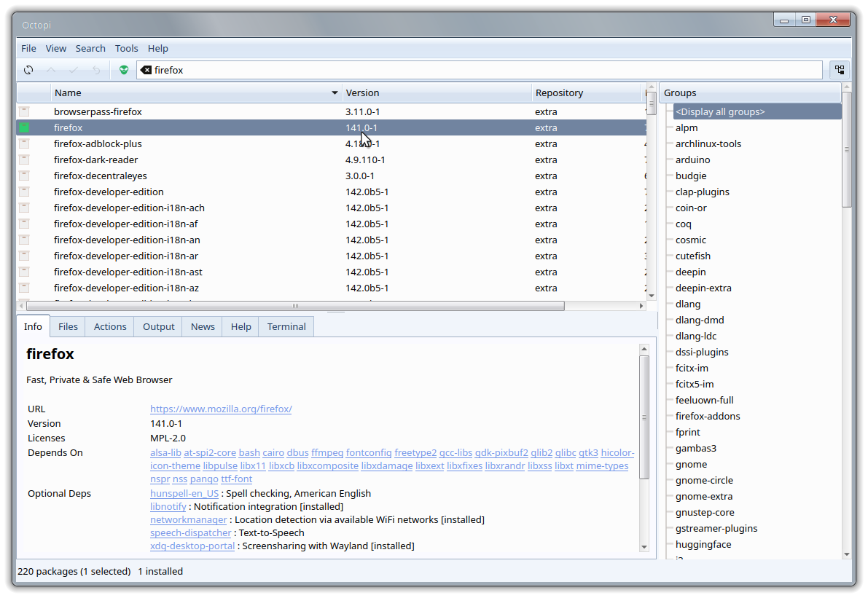This screenshot has height=598, width=868.
Task: Switch to the Files tab
Action: 68,326
